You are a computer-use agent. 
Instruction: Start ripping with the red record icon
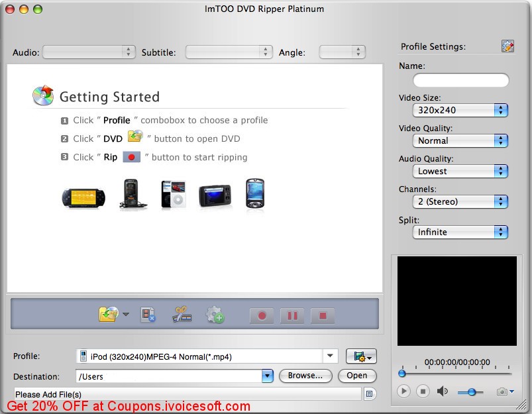(x=261, y=316)
